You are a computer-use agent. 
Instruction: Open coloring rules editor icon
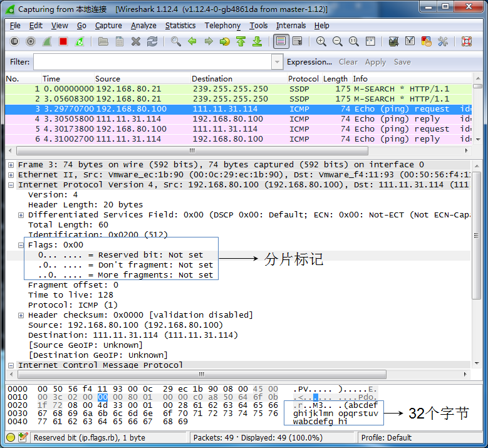(x=426, y=41)
